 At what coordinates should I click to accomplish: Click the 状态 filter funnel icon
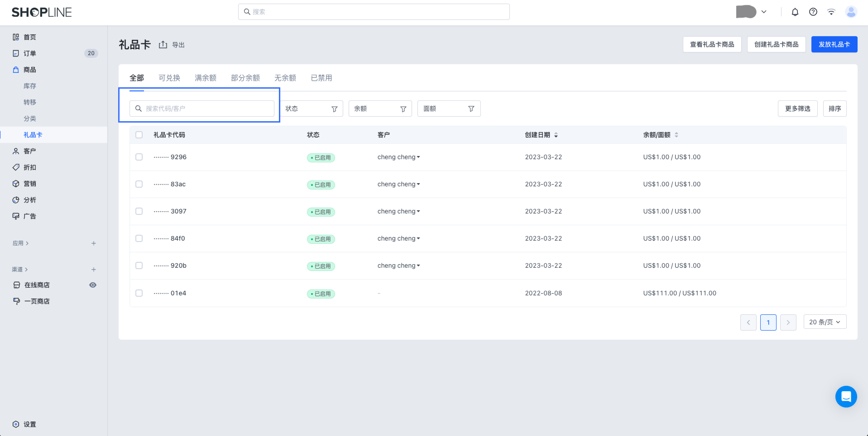tap(335, 109)
